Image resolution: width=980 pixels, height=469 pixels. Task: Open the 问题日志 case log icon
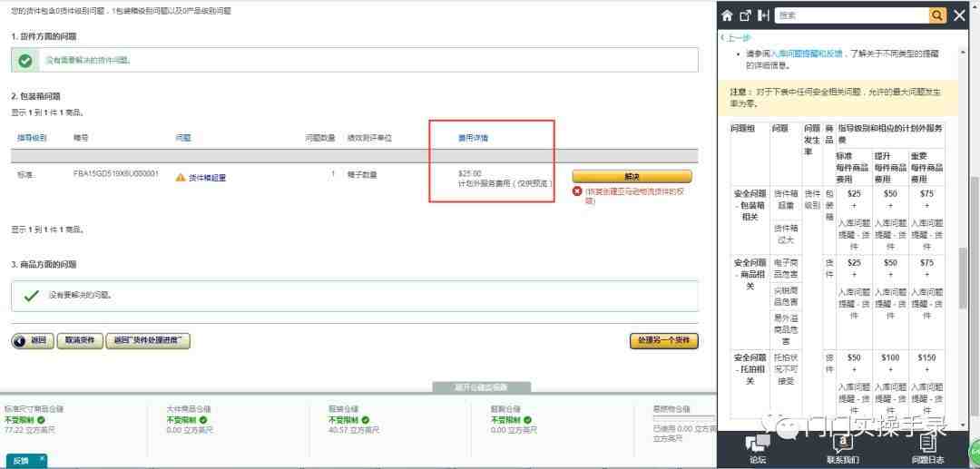[x=927, y=449]
